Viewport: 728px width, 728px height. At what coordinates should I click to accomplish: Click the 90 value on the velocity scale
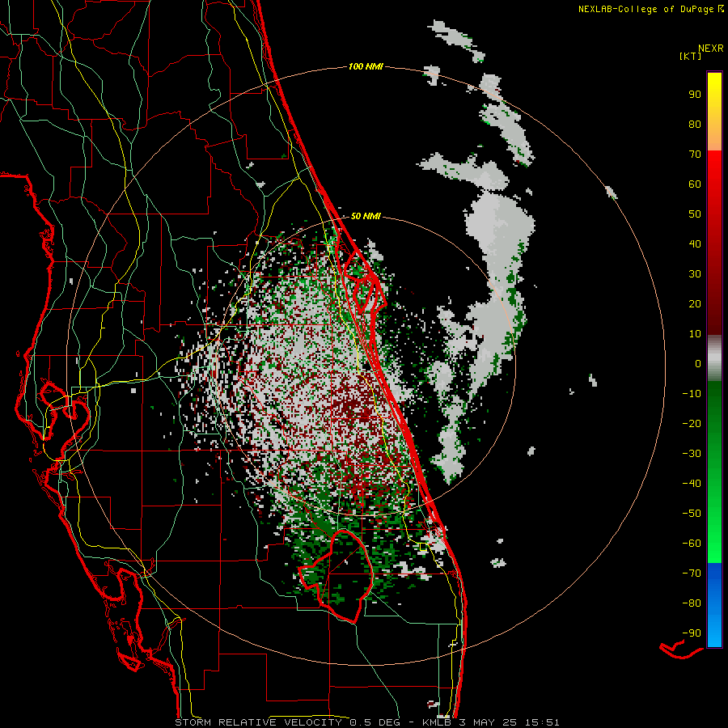[695, 95]
